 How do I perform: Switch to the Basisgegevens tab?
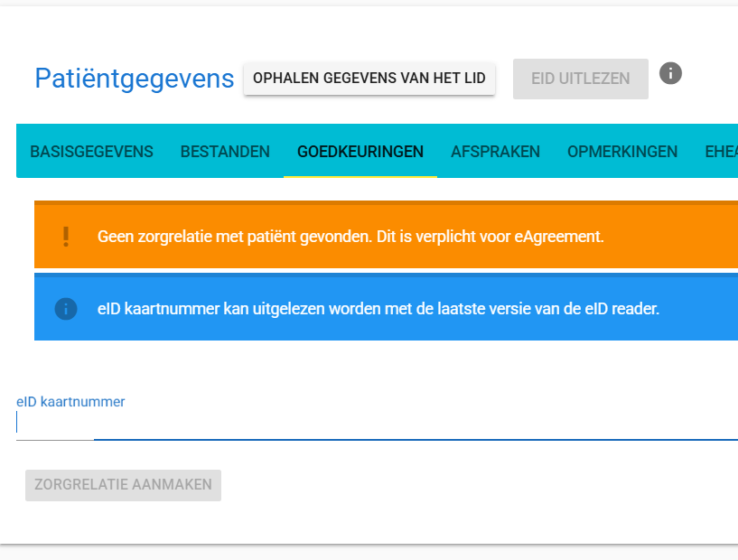tap(91, 152)
